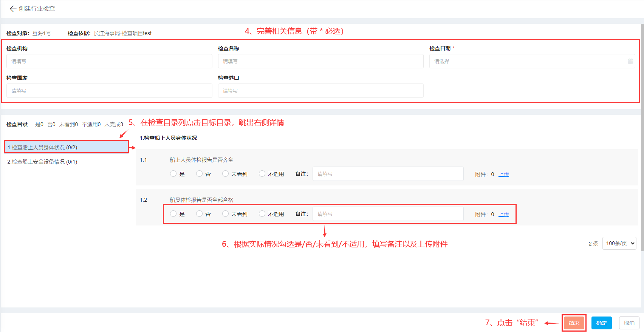
Task: Go back using the arrow beside 创建行业检查
Action: [13, 9]
